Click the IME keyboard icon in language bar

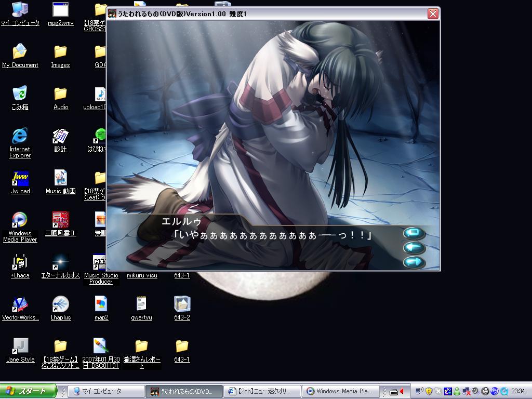pyautogui.click(x=394, y=392)
